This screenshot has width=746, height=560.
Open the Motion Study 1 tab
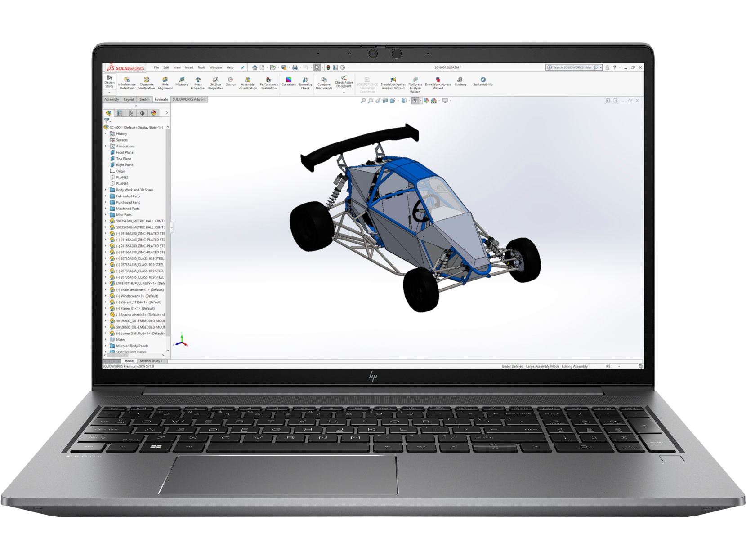(x=151, y=361)
